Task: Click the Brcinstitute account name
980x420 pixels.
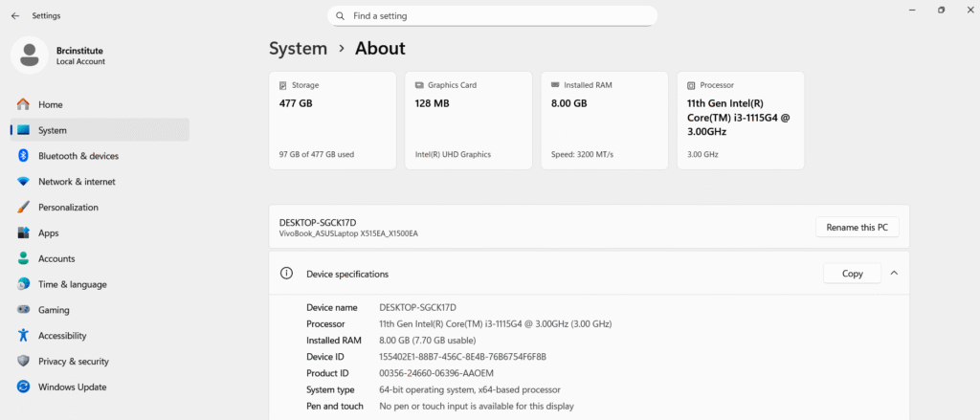Action: point(79,51)
